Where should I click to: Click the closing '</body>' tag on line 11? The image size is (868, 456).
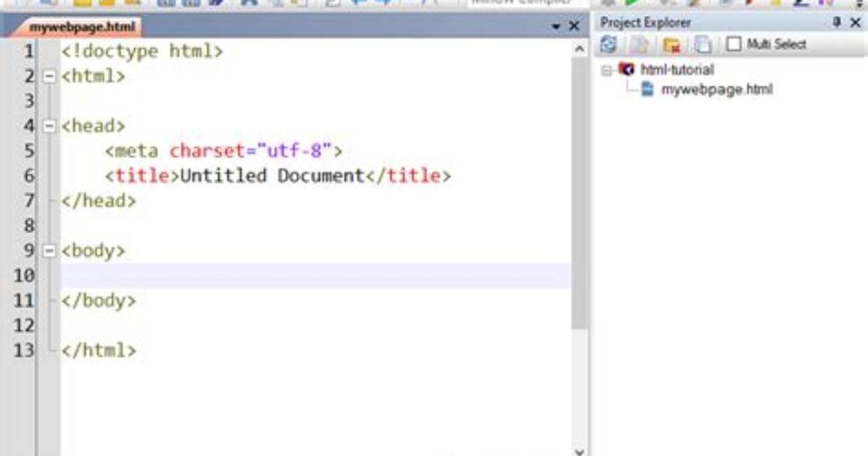[99, 301]
